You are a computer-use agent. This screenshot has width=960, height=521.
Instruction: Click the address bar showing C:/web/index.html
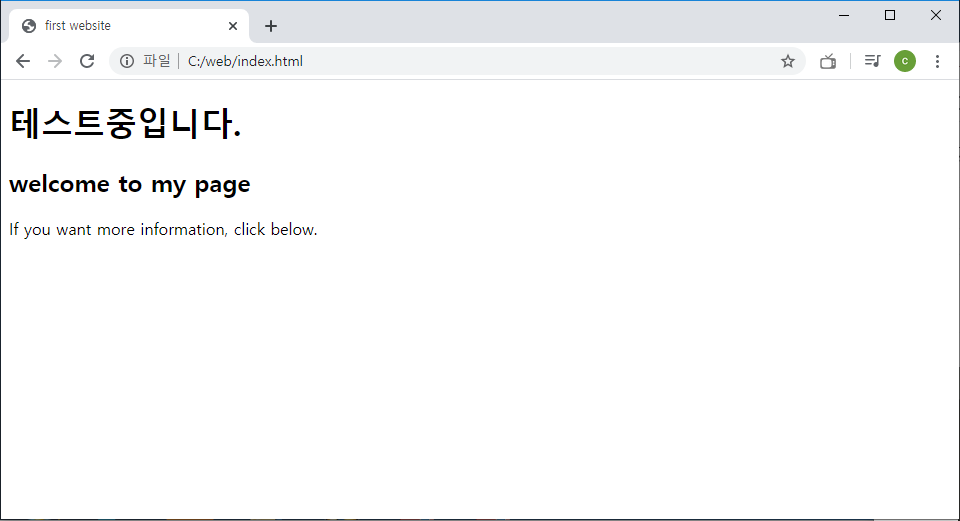457,61
